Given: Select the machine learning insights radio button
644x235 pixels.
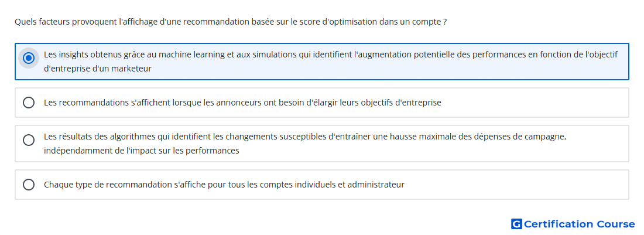Looking at the screenshot, I should (x=28, y=59).
